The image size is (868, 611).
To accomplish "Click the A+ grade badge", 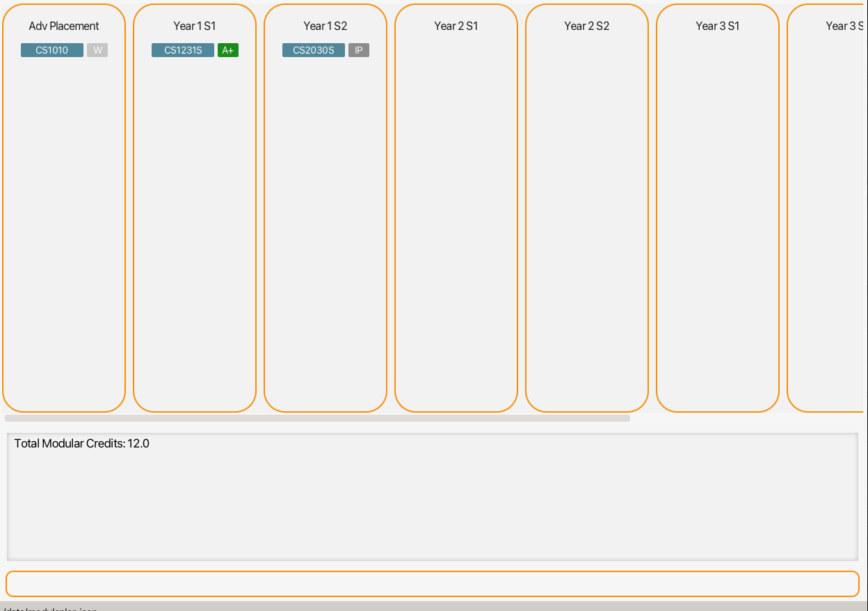I will pyautogui.click(x=228, y=50).
